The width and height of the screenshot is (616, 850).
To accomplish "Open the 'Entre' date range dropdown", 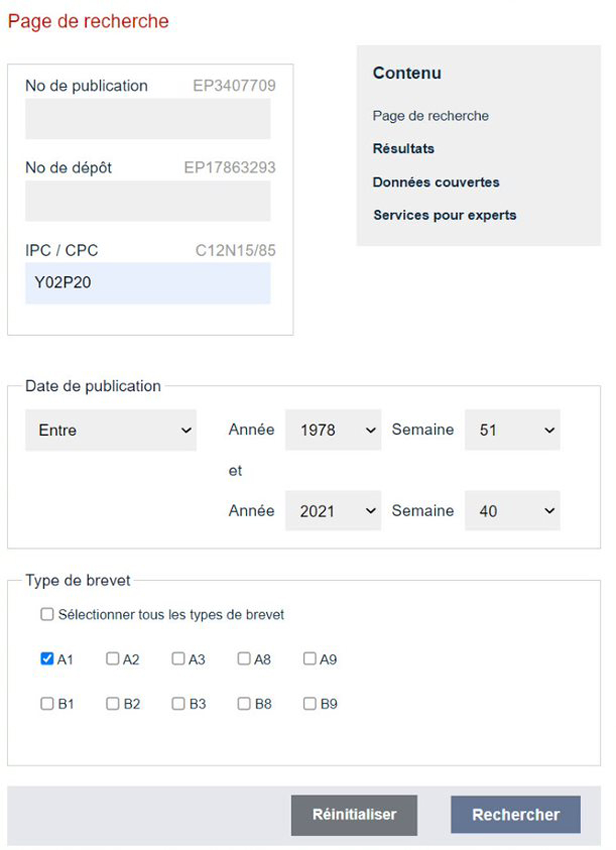I will point(111,430).
